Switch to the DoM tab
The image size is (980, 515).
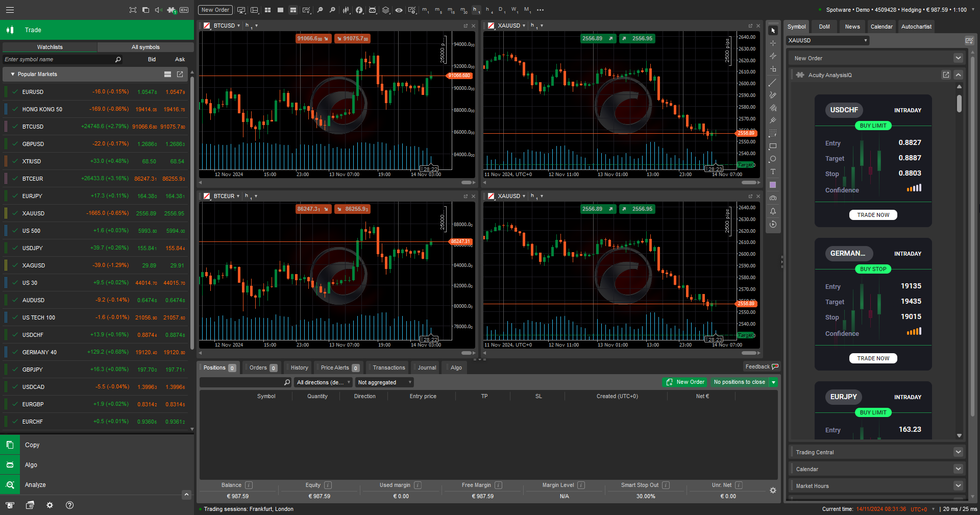coord(824,27)
